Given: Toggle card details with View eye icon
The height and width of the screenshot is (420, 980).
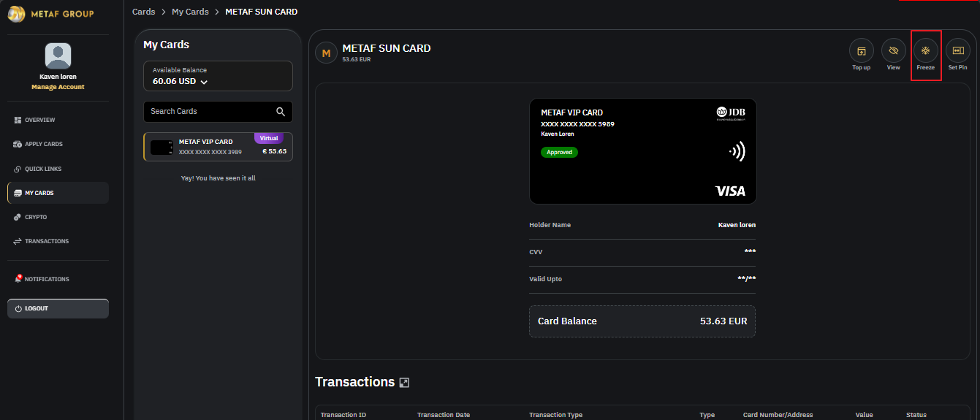Looking at the screenshot, I should [x=893, y=51].
